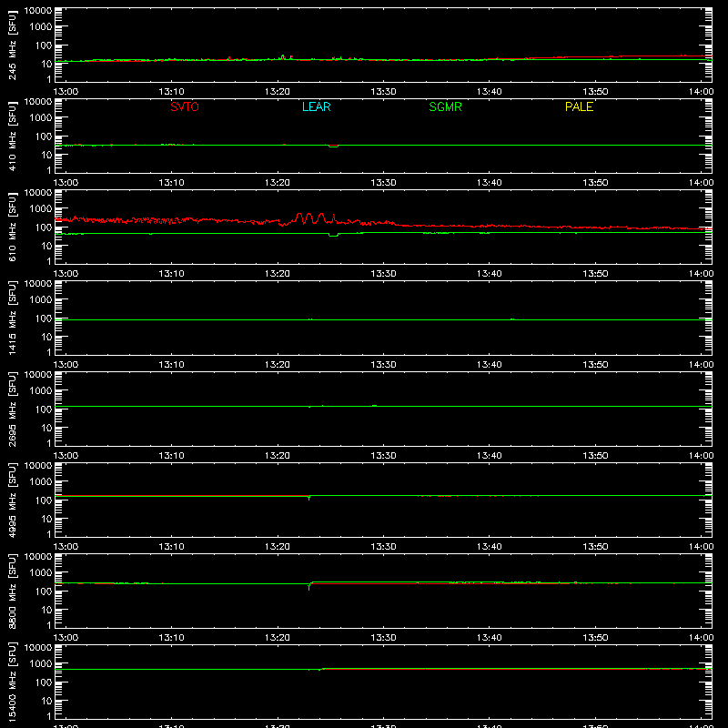Image resolution: width=728 pixels, height=728 pixels.
Task: Select the 15400 MHz [SFU] axis label
Action: 12,682
